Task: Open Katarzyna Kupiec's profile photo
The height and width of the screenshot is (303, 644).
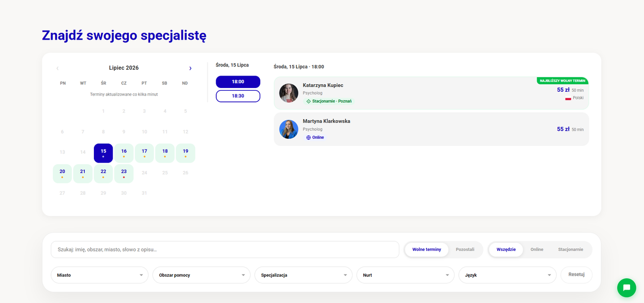Action: 289,93
